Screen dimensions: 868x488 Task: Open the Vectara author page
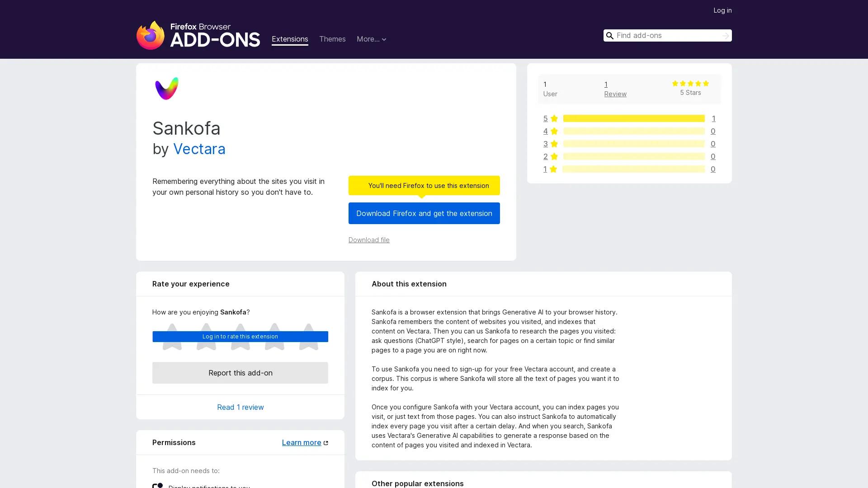point(199,149)
